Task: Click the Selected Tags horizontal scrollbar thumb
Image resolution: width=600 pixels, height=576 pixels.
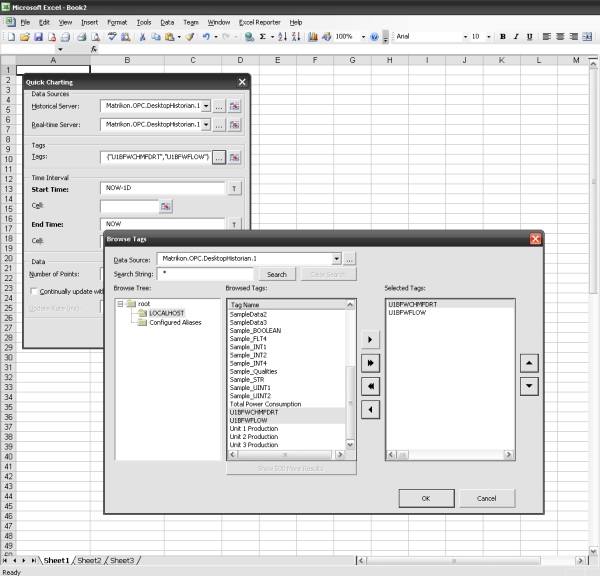Action: pyautogui.click(x=402, y=455)
